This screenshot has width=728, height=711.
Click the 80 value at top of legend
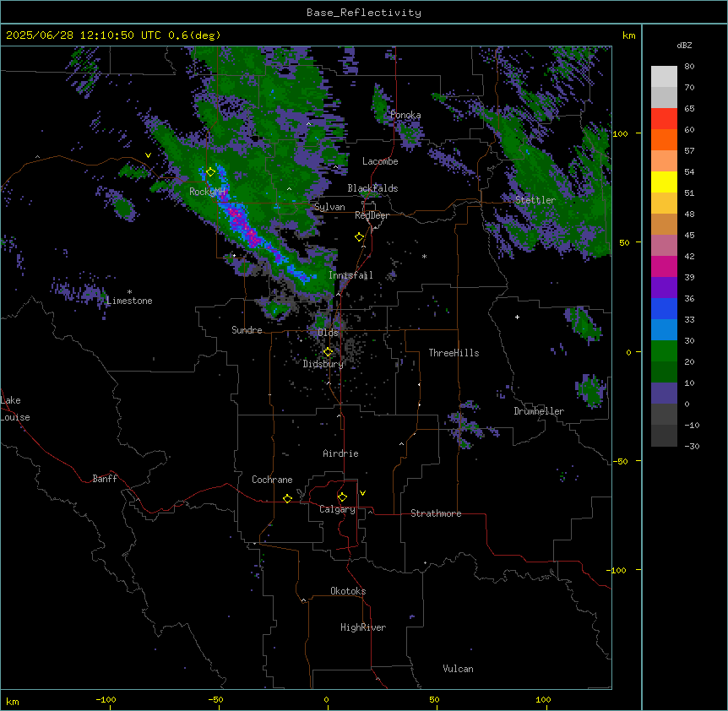tap(689, 67)
